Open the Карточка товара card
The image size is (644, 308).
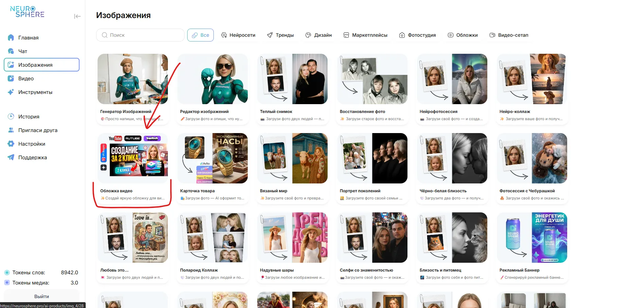point(212,168)
